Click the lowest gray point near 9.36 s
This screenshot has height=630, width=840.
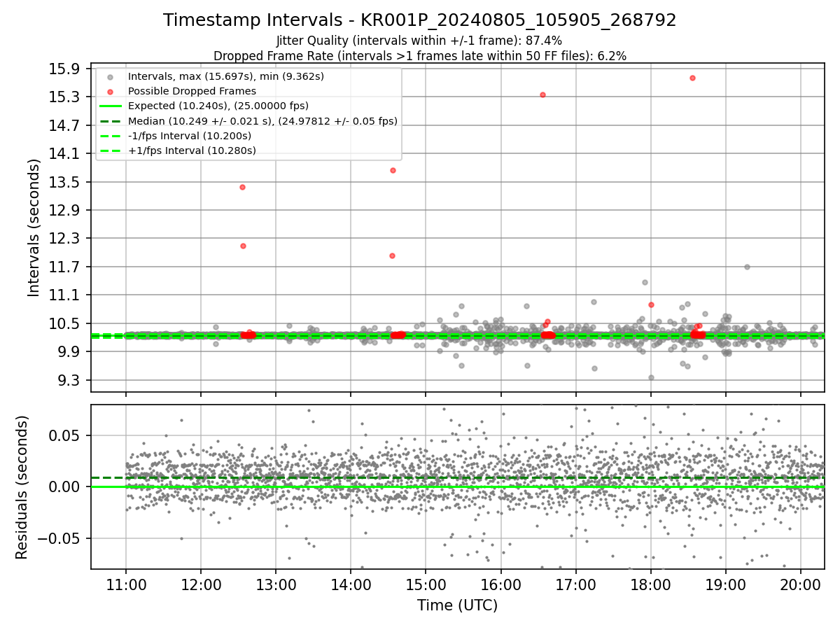point(651,377)
